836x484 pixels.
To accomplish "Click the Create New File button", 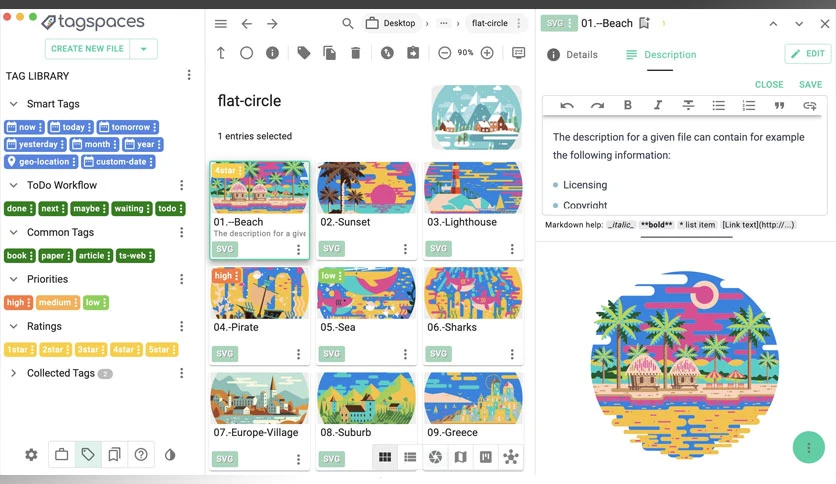I will pos(87,49).
